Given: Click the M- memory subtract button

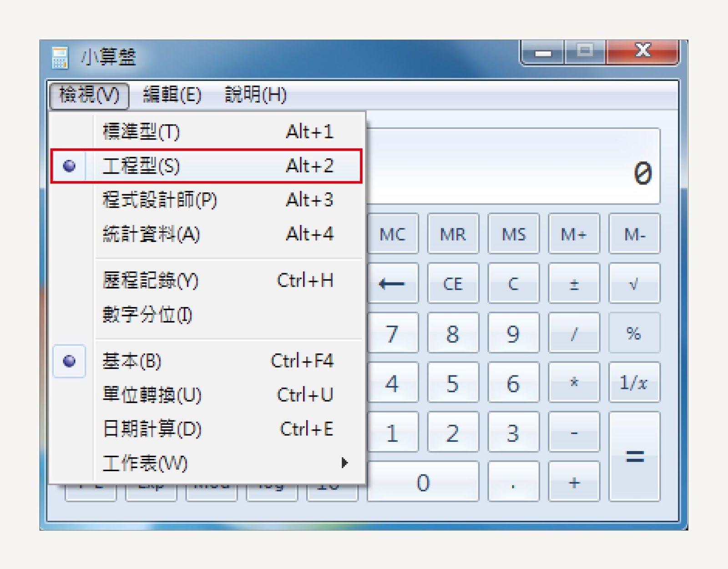Looking at the screenshot, I should 634,234.
